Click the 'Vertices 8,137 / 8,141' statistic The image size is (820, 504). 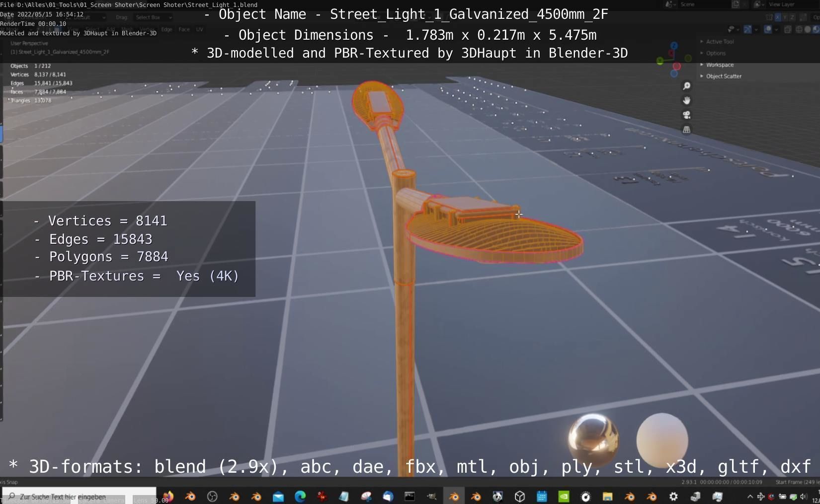(38, 74)
